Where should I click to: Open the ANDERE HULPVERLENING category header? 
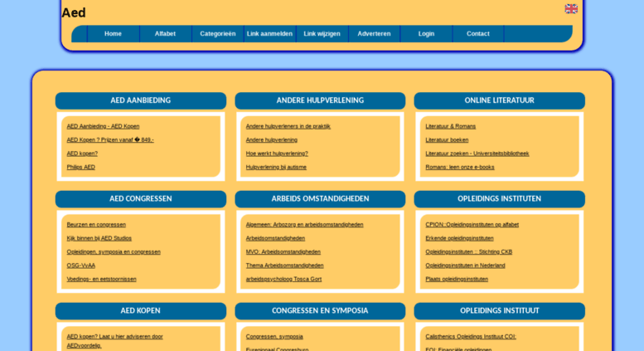click(320, 100)
